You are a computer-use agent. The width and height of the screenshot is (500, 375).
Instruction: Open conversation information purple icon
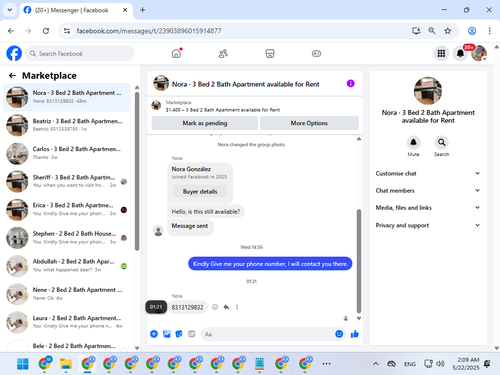[350, 83]
